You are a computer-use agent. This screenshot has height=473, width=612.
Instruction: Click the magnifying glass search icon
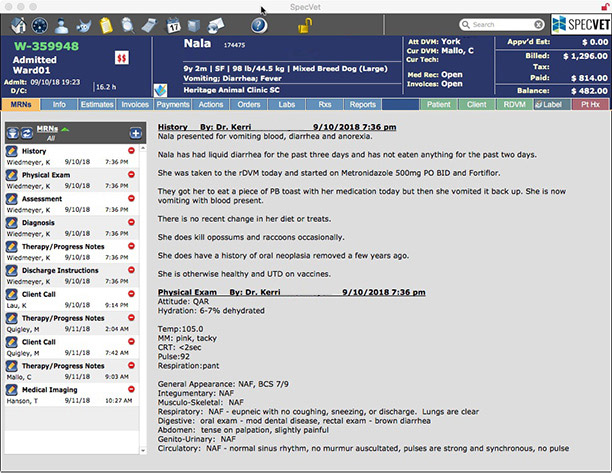point(127,25)
